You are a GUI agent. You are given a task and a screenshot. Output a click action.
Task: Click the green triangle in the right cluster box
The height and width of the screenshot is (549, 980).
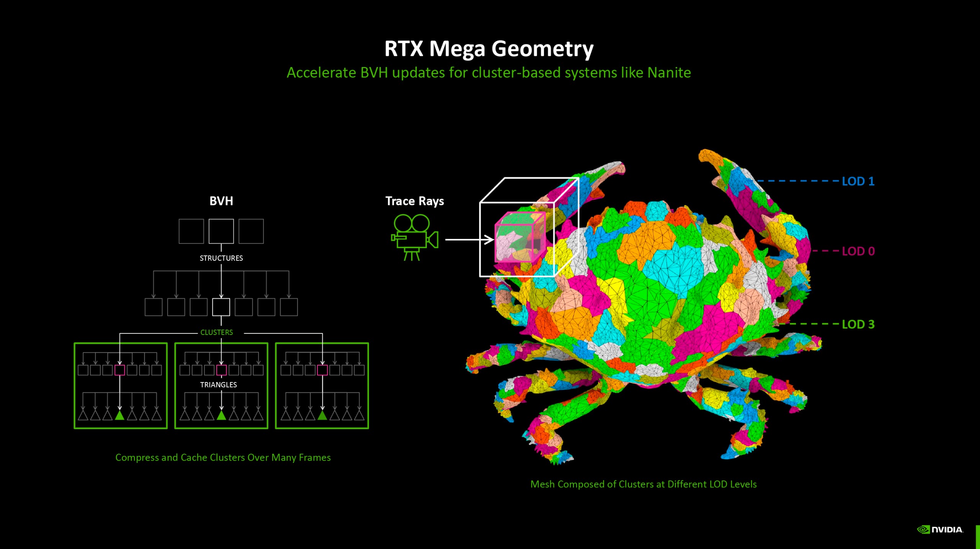point(322,415)
